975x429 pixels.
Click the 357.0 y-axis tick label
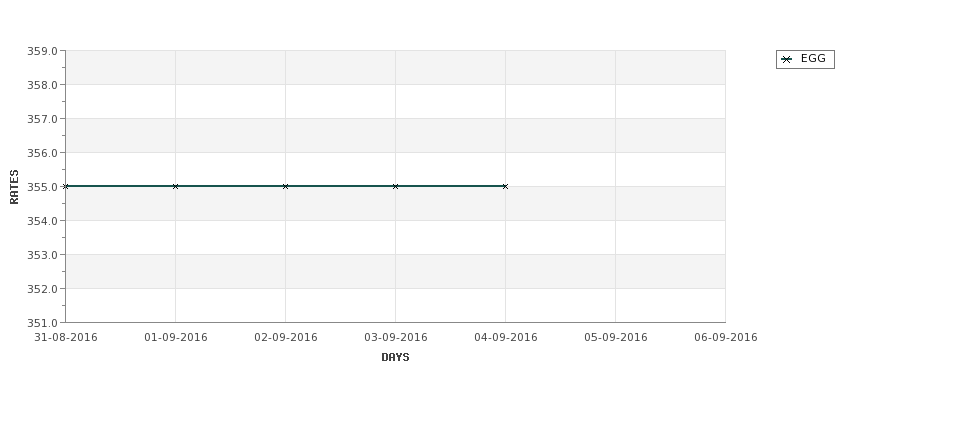click(42, 119)
